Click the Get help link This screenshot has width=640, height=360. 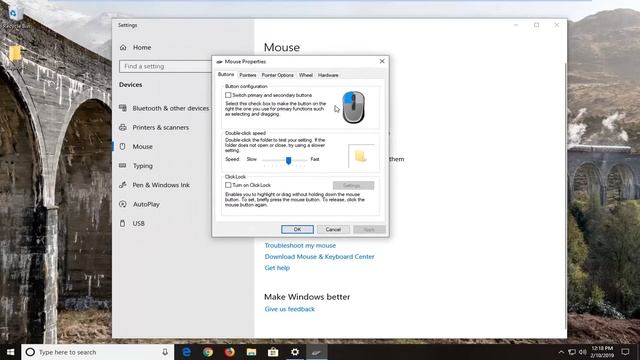click(x=277, y=268)
